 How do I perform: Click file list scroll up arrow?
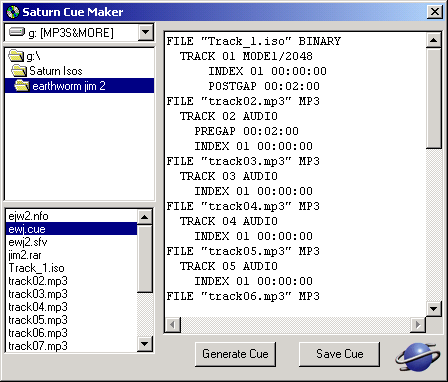click(145, 217)
